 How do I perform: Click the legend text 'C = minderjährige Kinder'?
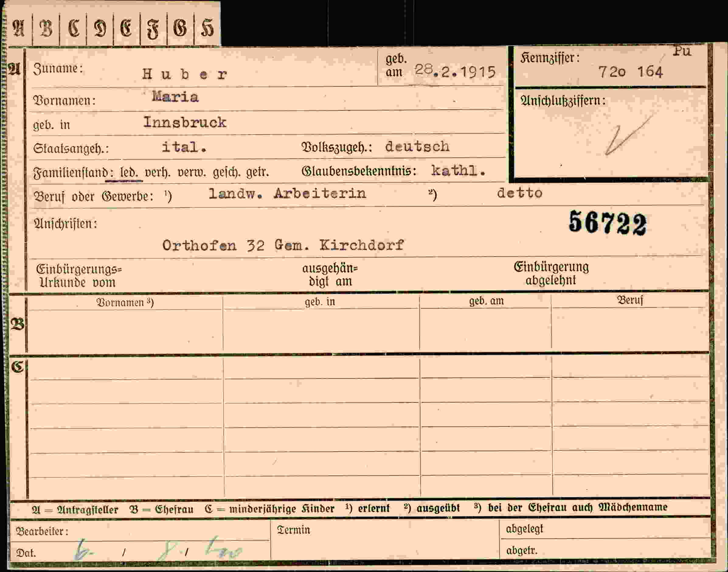pos(270,509)
